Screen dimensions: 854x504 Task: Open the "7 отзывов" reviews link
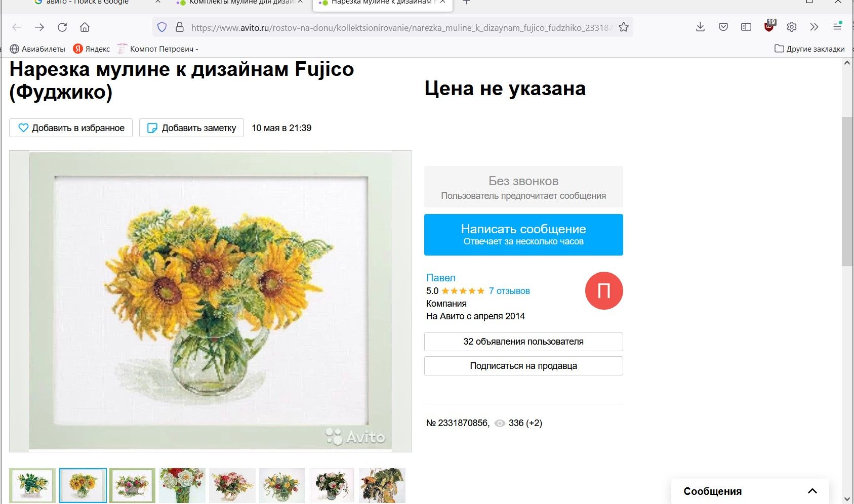(509, 291)
